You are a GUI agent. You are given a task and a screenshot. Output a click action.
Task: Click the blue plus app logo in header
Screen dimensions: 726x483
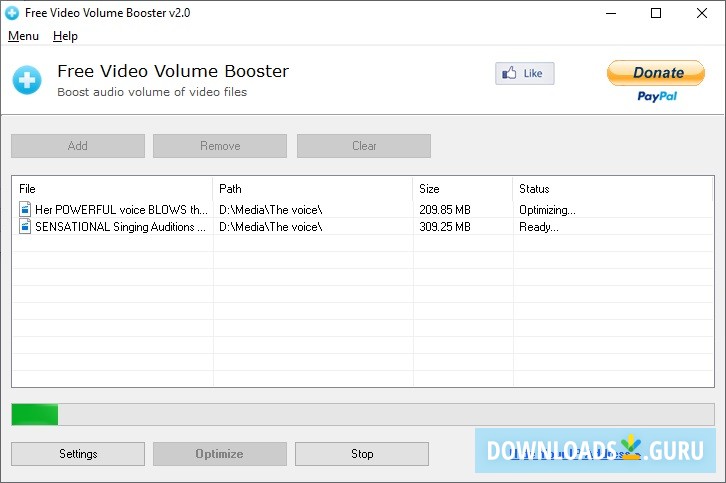pos(27,80)
